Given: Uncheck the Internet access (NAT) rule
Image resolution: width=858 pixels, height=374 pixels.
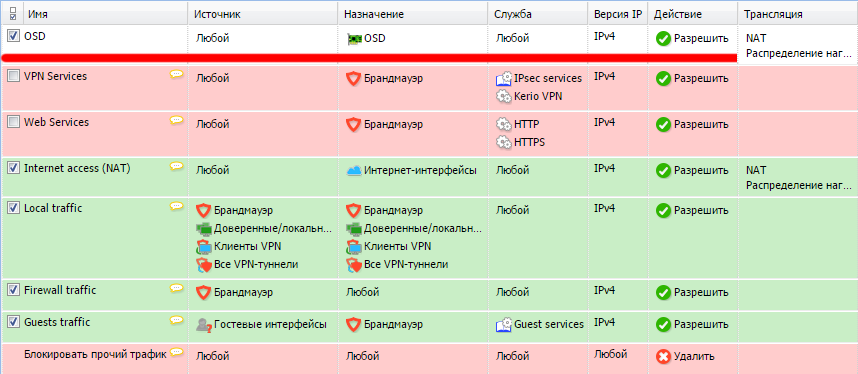Looking at the screenshot, I should click(13, 169).
